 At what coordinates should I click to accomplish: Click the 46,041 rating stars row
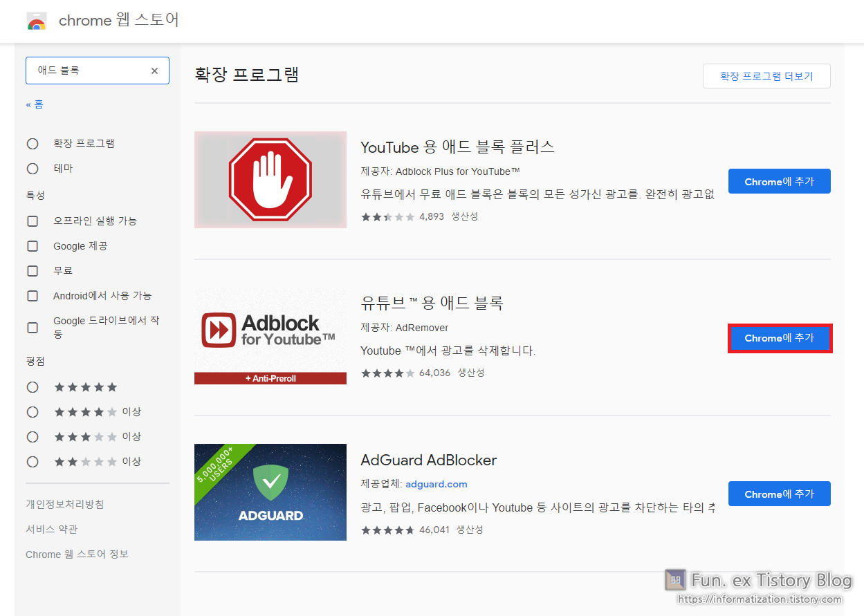coord(388,530)
